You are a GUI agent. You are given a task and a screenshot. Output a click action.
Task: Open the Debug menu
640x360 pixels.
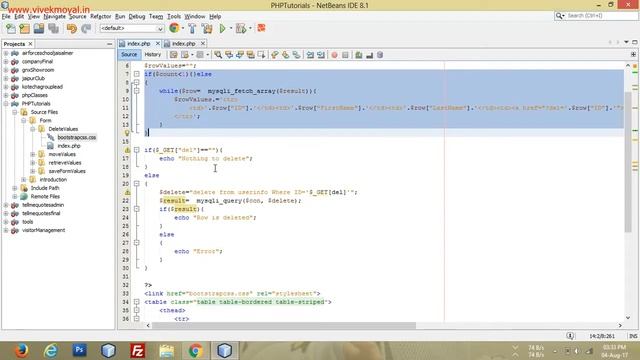point(137,16)
